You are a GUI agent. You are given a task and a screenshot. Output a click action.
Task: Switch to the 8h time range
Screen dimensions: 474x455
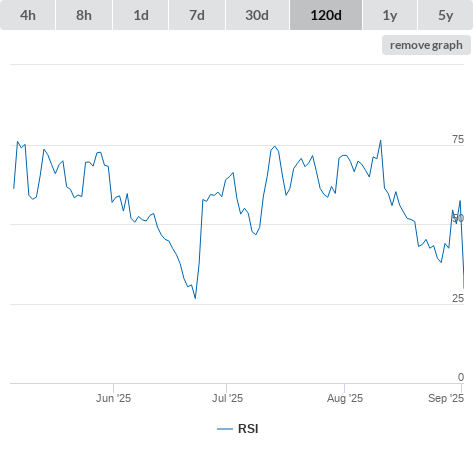[x=84, y=15]
